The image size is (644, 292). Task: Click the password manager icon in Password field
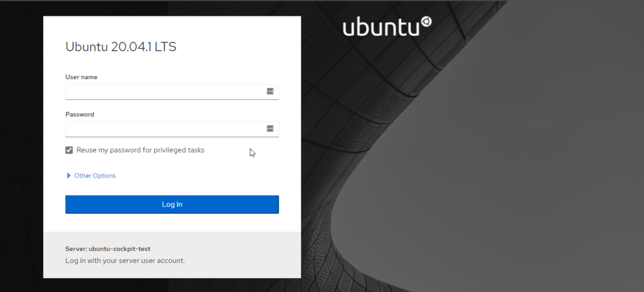click(270, 128)
